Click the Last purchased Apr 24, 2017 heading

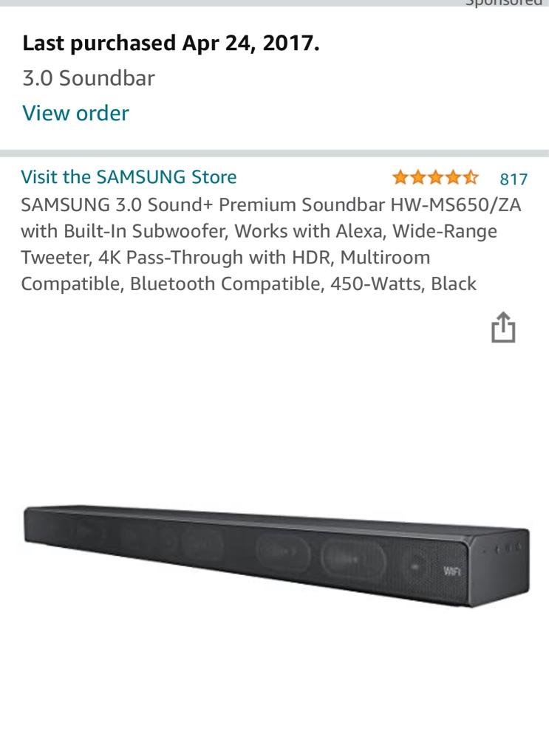171,44
